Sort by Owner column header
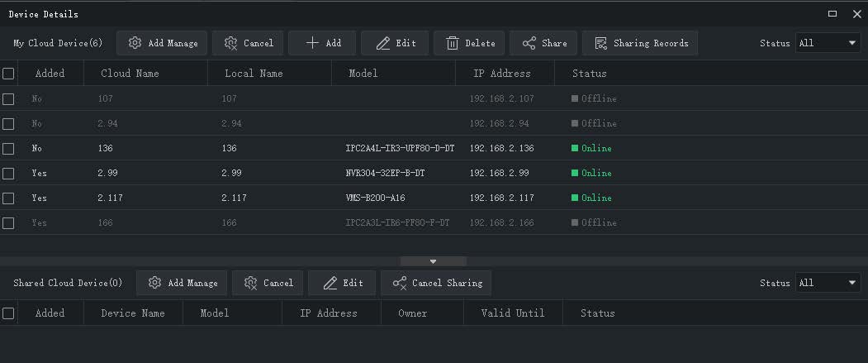Screen dimensions: 868x363 422,313
